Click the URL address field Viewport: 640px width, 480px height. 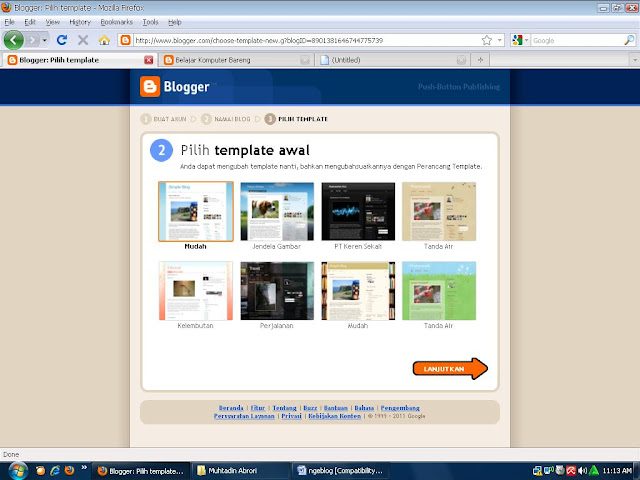click(x=306, y=40)
